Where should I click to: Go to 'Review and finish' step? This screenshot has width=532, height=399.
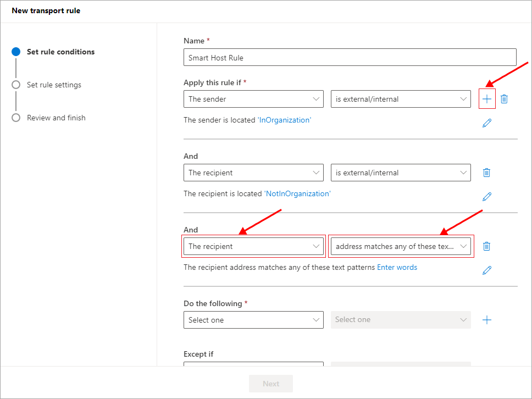click(56, 118)
